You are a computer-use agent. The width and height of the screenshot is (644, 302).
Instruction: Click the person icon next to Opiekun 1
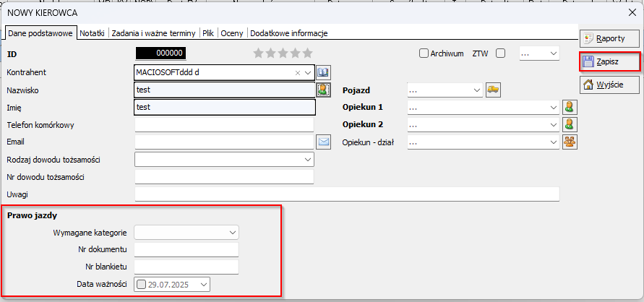pos(570,108)
